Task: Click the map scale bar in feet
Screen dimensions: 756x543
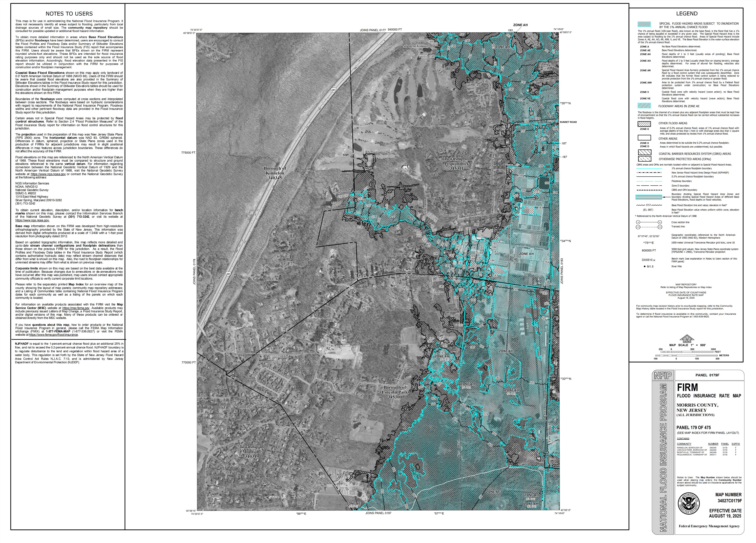Action: [687, 352]
